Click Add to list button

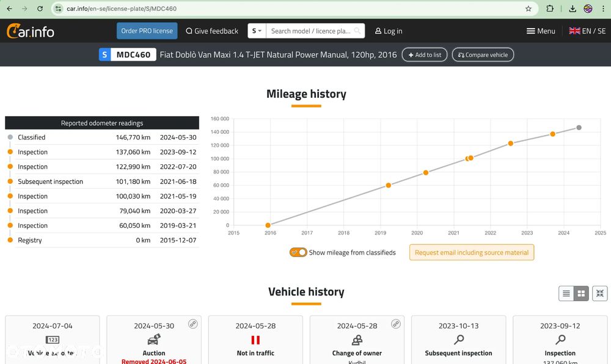(425, 55)
